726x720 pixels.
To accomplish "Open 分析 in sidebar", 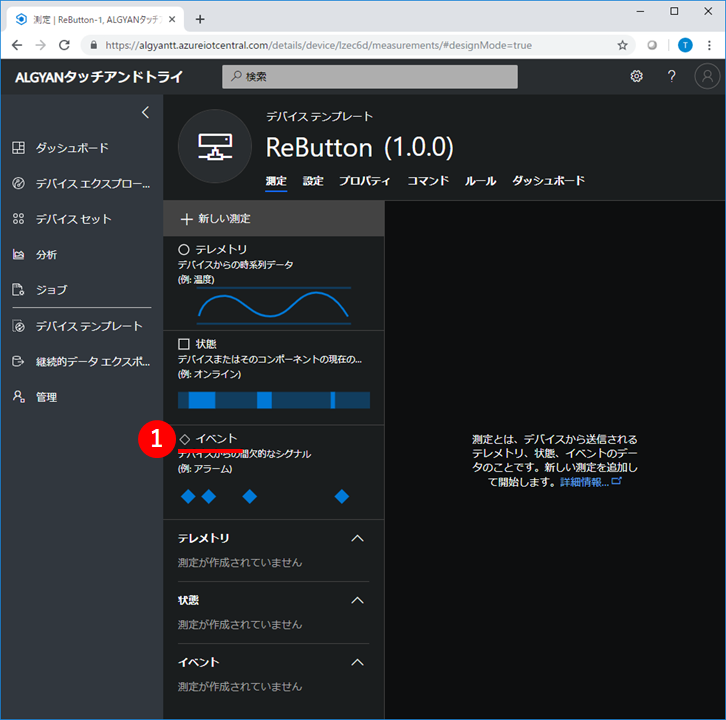I will 46,254.
